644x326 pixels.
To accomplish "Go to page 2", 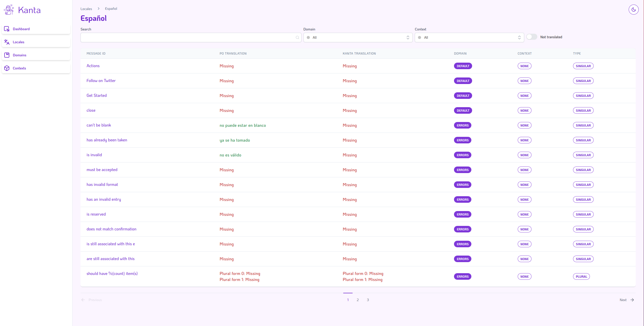I will [x=358, y=300].
